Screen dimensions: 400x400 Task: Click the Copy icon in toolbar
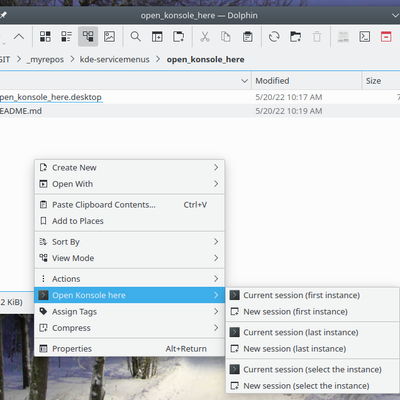[226, 36]
